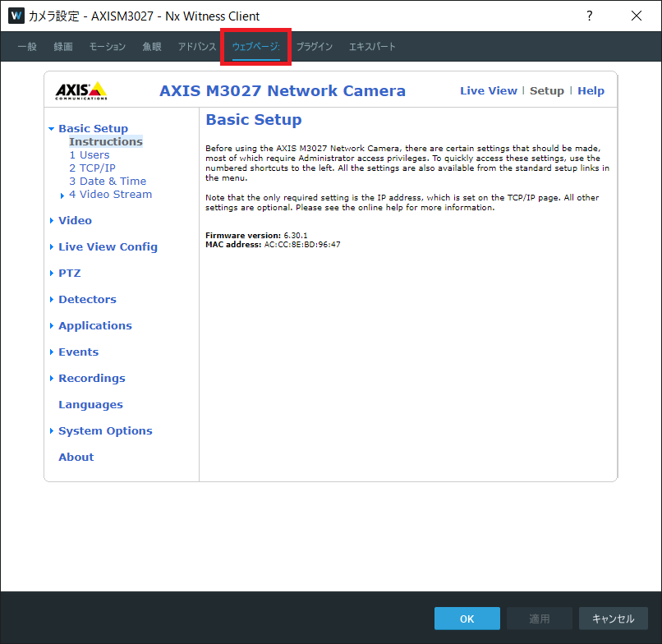Expand the Video section arrow
Screen dimensions: 662x644
(52, 220)
